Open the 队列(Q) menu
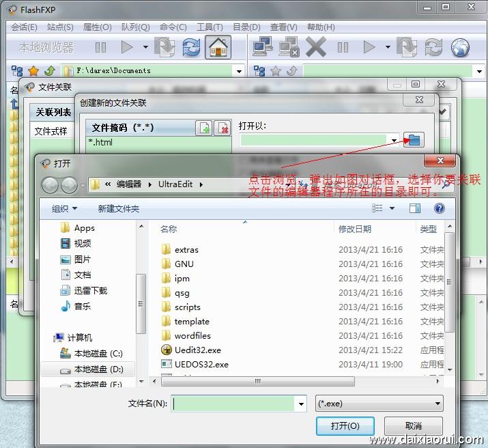Image resolution: width=488 pixels, height=448 pixels. click(x=135, y=27)
